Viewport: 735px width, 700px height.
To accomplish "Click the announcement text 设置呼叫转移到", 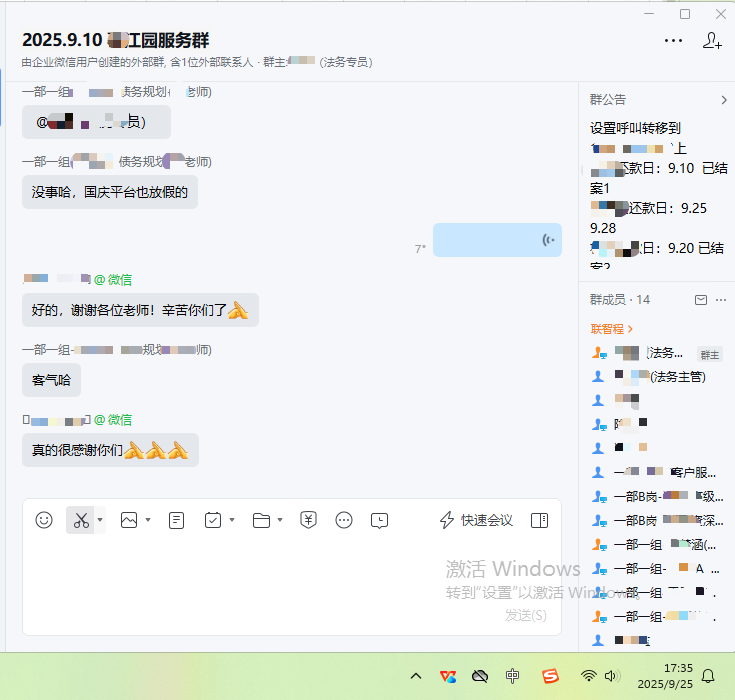I will (635, 128).
